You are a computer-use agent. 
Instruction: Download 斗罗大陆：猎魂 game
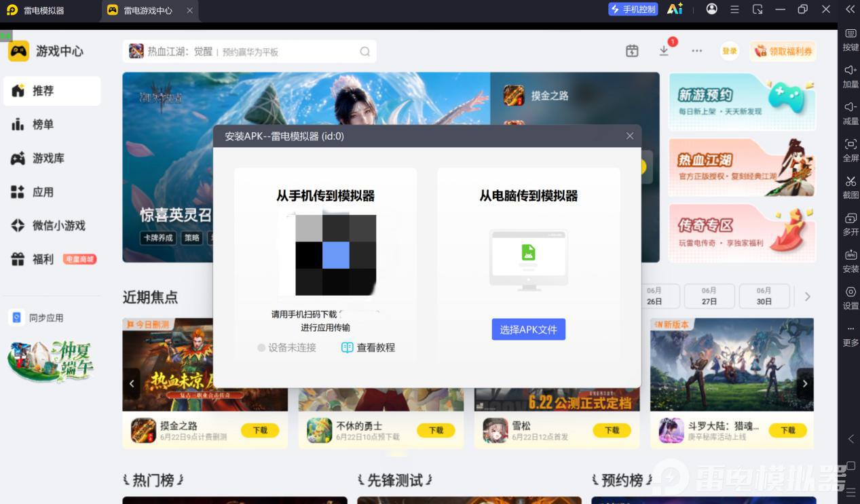click(787, 430)
